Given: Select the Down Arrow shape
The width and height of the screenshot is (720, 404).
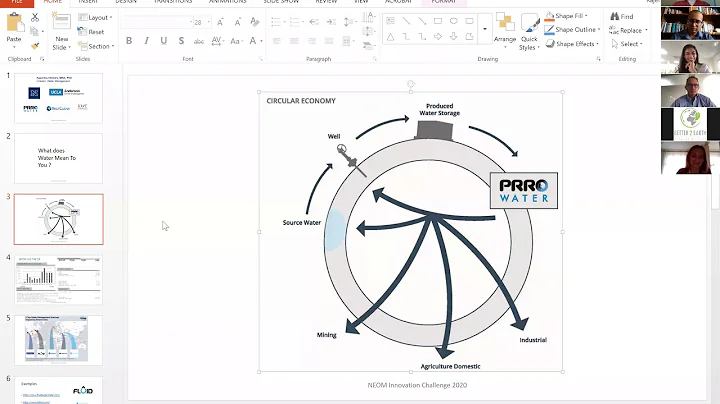Looking at the screenshot, I should [454, 37].
